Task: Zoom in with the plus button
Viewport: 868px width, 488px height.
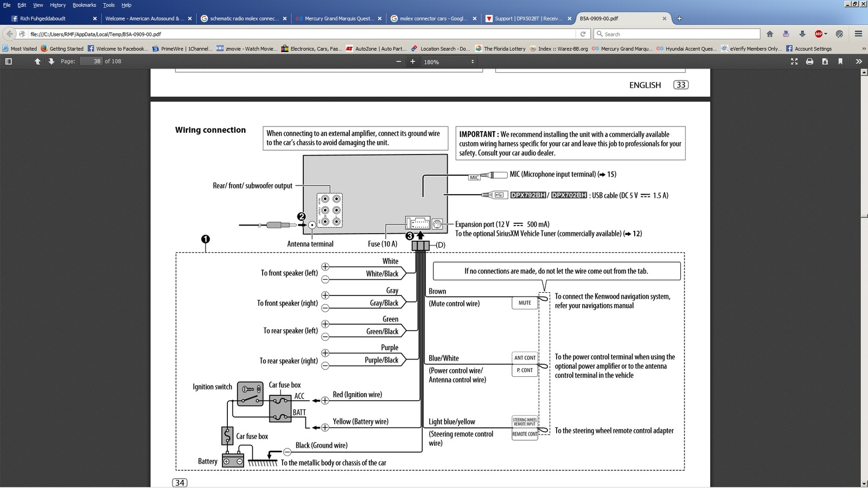Action: [413, 61]
